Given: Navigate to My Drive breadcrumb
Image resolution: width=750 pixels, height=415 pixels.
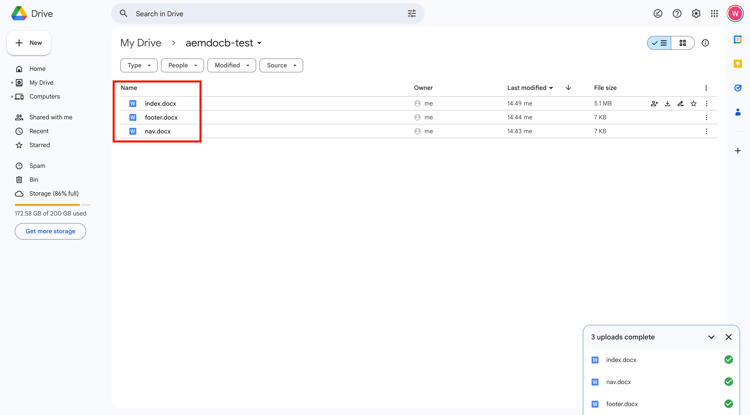Looking at the screenshot, I should point(141,43).
